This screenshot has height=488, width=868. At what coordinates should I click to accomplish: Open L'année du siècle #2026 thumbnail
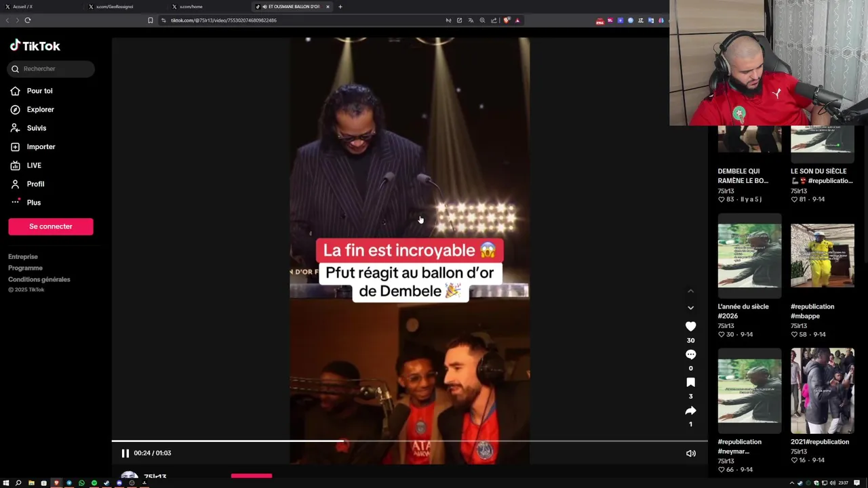click(x=749, y=256)
